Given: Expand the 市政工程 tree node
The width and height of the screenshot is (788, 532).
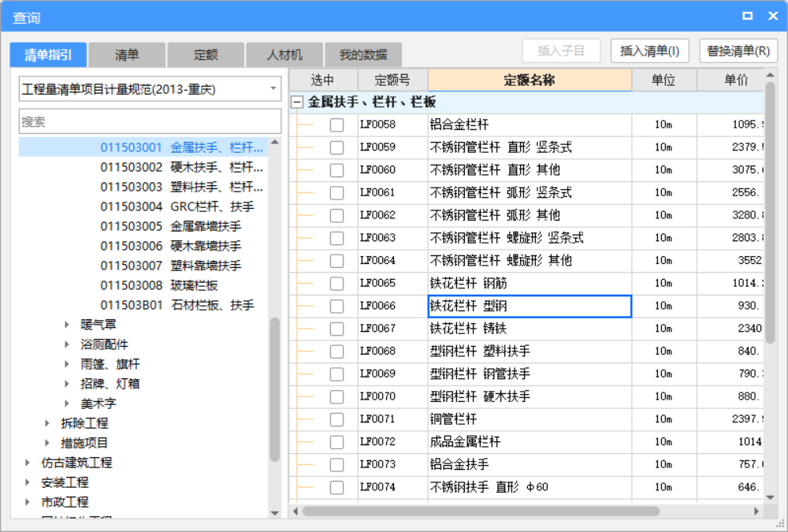Looking at the screenshot, I should pos(28,502).
